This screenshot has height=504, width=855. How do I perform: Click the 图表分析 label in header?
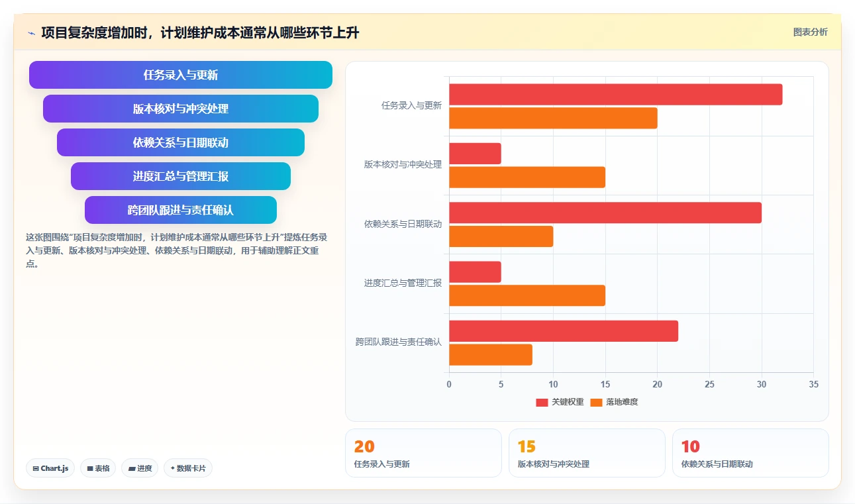click(810, 32)
